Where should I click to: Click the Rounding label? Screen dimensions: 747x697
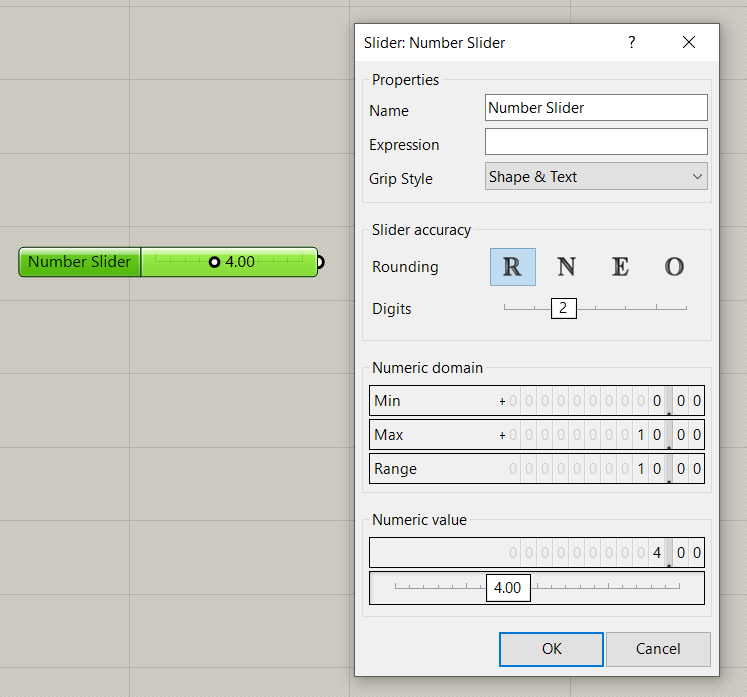tap(405, 267)
